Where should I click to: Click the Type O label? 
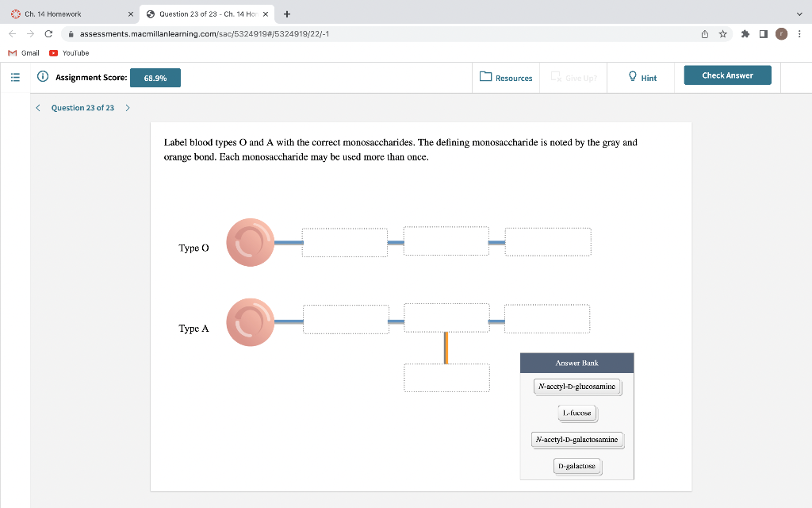tap(193, 248)
